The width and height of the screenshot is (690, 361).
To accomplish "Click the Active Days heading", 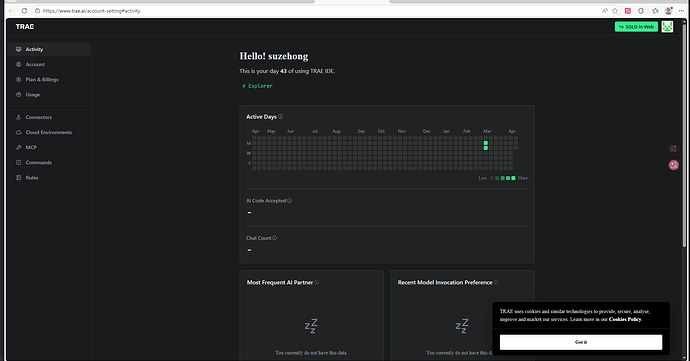I will pyautogui.click(x=261, y=117).
